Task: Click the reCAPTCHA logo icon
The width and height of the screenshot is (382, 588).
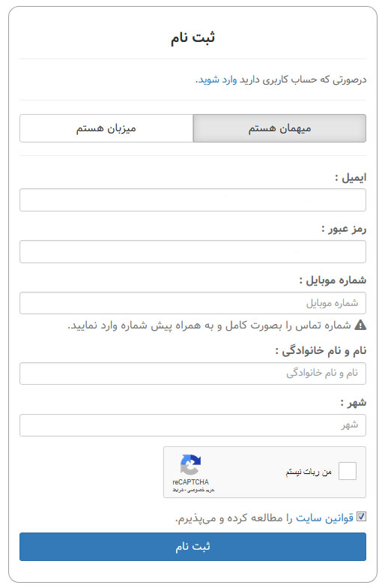Action: click(x=190, y=465)
